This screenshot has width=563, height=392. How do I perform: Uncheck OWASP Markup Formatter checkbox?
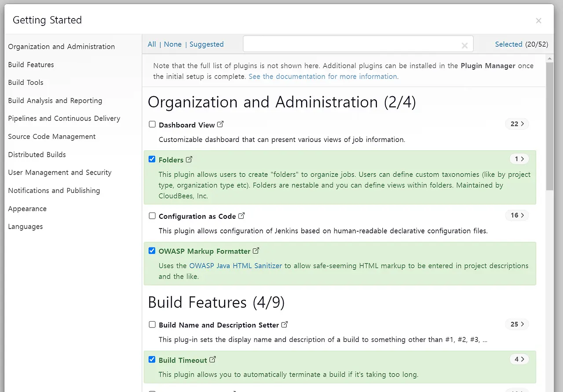pyautogui.click(x=152, y=251)
